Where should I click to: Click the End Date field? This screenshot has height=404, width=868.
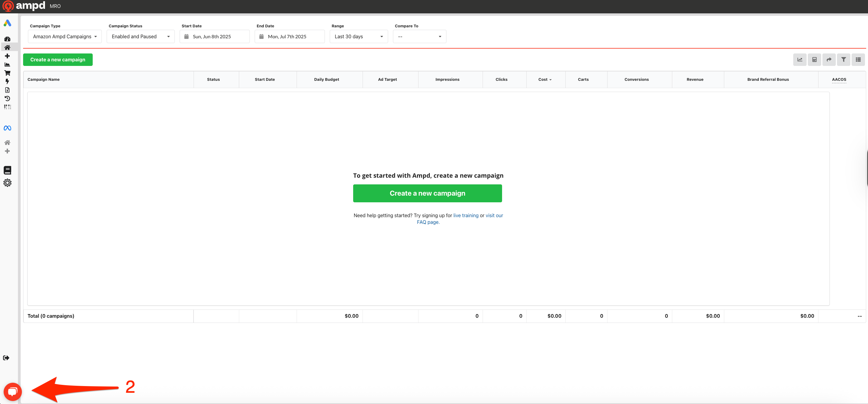tap(289, 36)
